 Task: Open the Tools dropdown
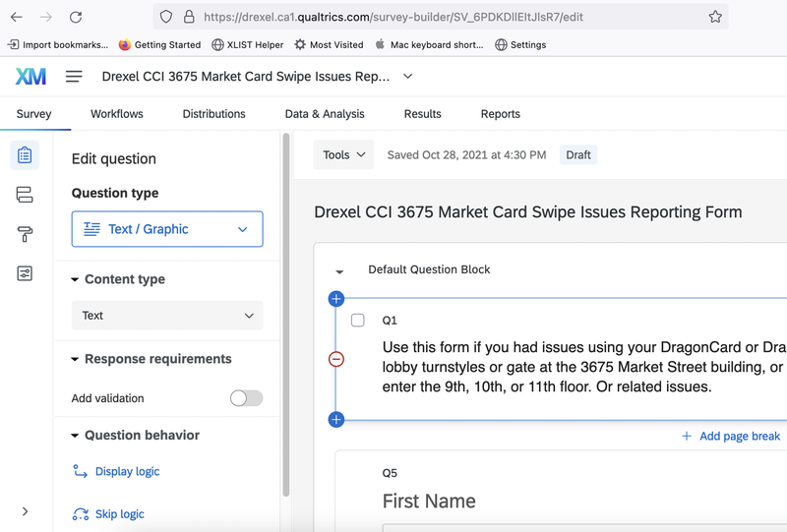(x=343, y=154)
